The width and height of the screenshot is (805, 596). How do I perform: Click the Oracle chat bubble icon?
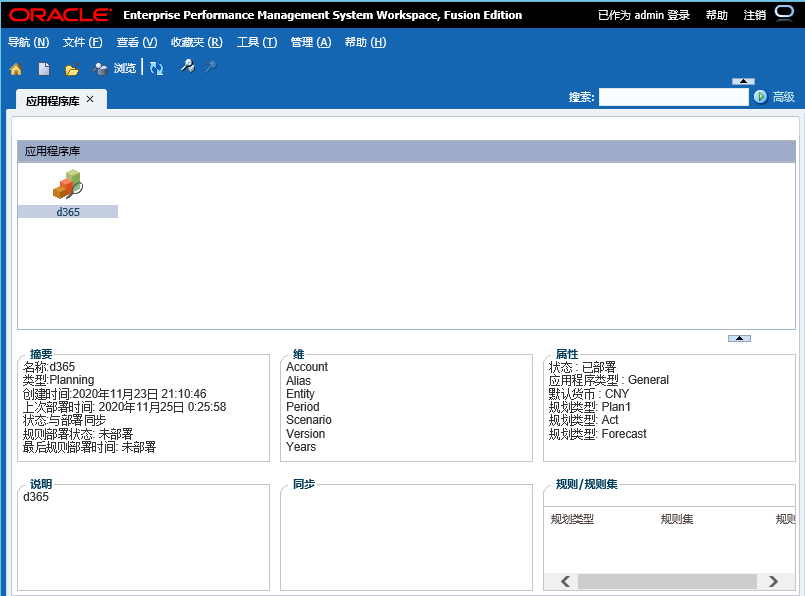784,13
